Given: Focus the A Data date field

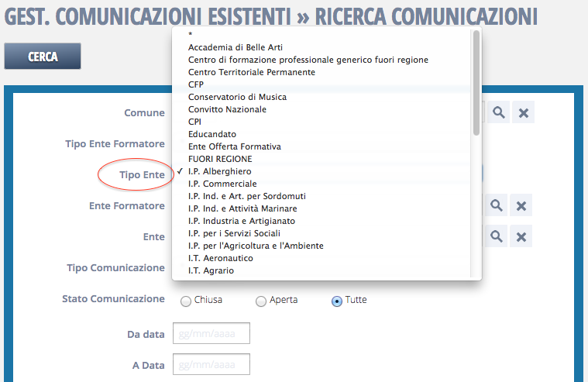Looking at the screenshot, I should pyautogui.click(x=211, y=364).
